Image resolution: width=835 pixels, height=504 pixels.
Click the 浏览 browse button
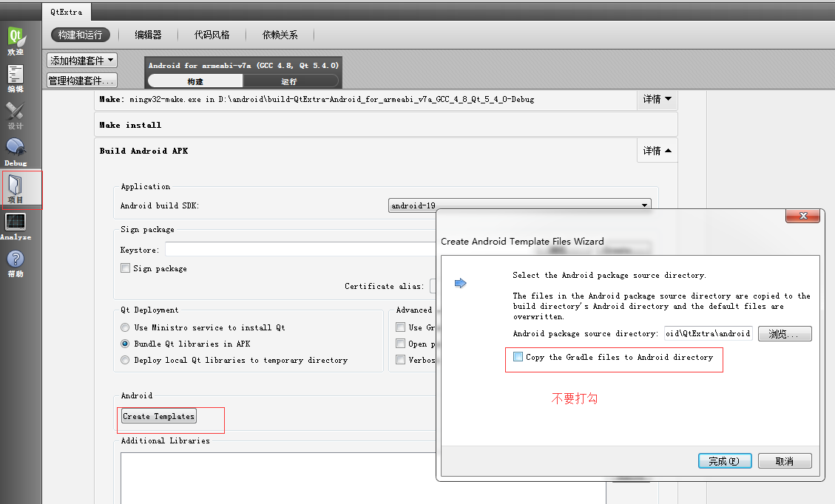click(x=785, y=334)
